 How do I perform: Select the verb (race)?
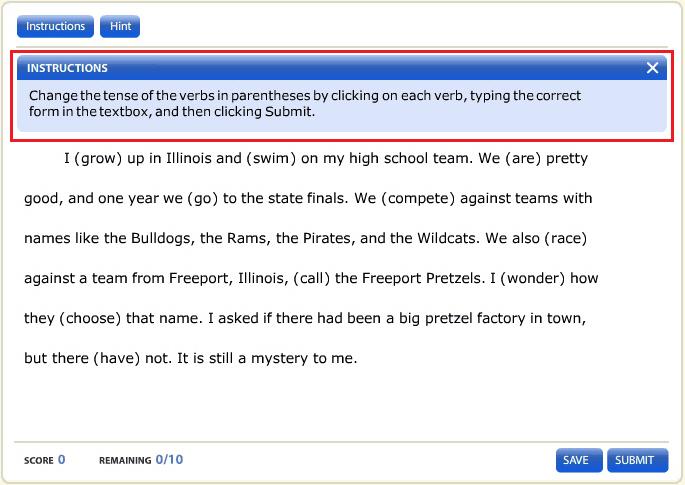[559, 239]
